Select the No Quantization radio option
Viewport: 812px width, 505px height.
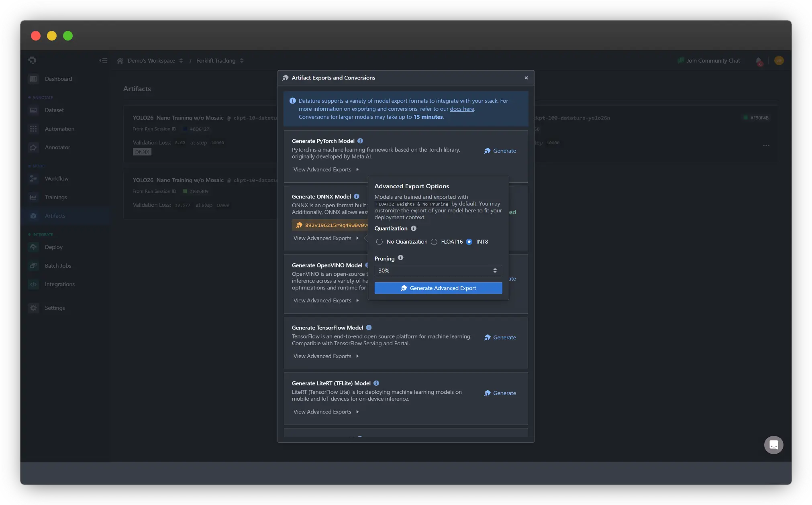pos(379,242)
